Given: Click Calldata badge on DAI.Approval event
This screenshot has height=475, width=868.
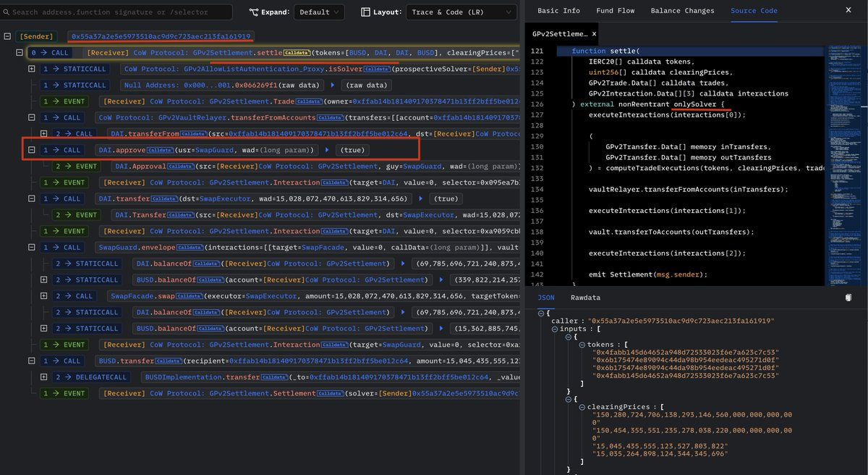Looking at the screenshot, I should click(x=182, y=166).
